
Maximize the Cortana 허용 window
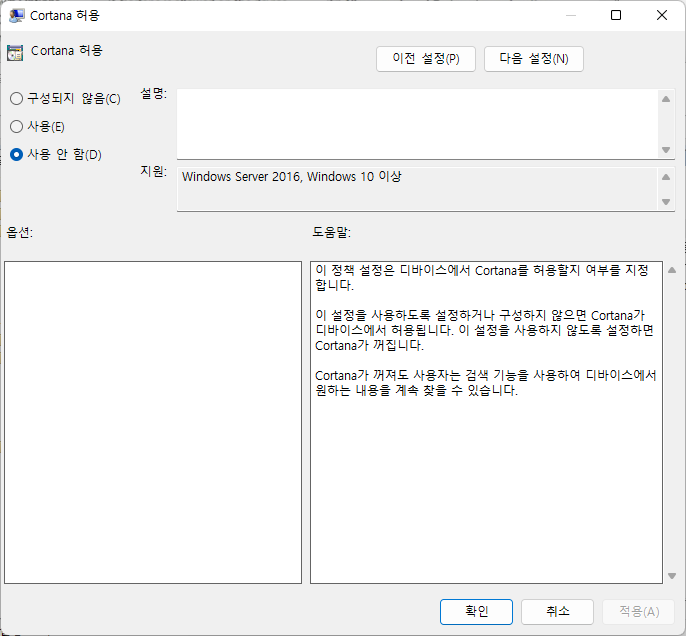pos(616,15)
